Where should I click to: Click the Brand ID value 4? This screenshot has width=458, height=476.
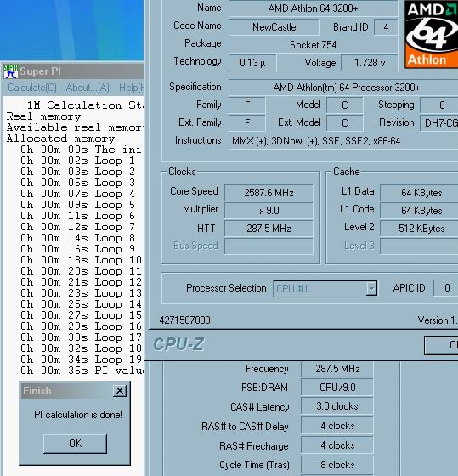[386, 27]
